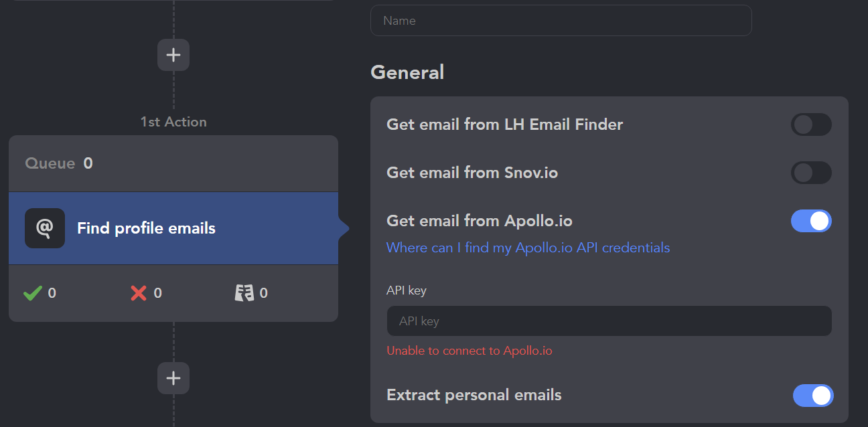Click the plus button below the action card
Screen dimensions: 868x427
[x=173, y=378]
